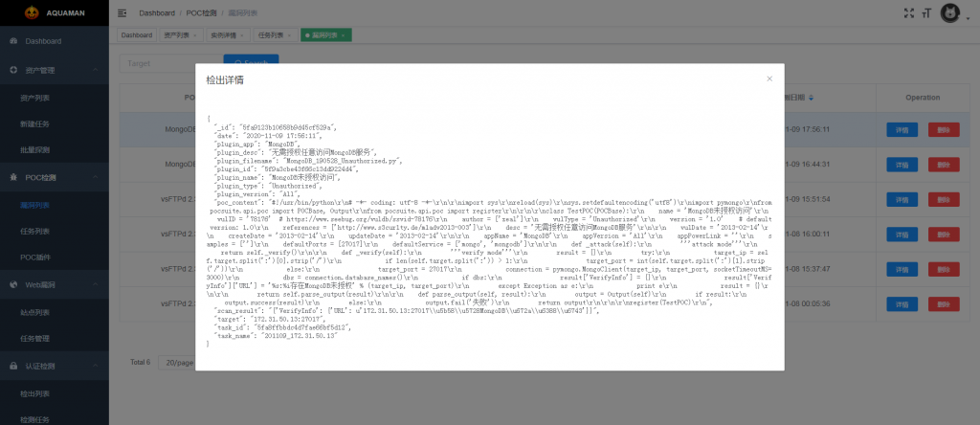
Task: Click 删除 for the 15:51:54 row
Action: click(x=944, y=199)
